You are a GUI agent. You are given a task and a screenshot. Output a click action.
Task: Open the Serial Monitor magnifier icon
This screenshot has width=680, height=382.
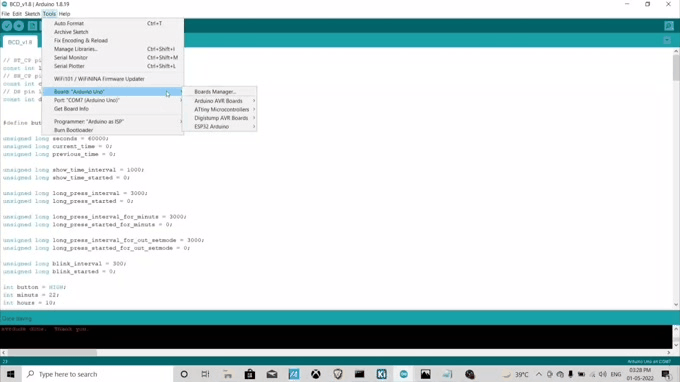(669, 26)
